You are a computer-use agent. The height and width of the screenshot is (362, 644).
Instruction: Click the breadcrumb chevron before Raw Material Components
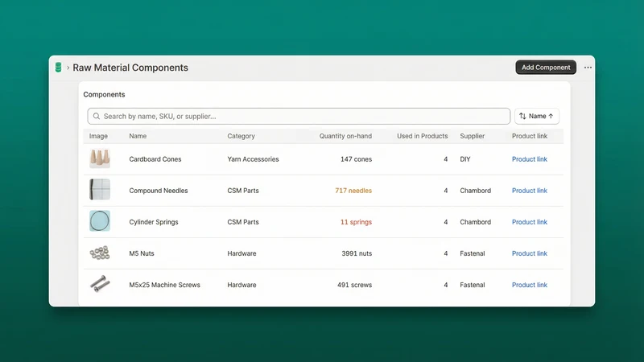(x=68, y=68)
